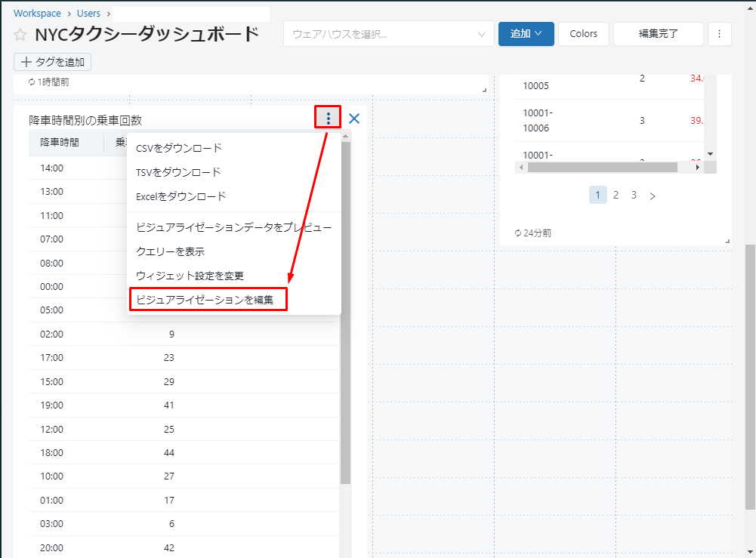Open the widget's three-dot kebab menu
The height and width of the screenshot is (558, 756).
(x=328, y=118)
